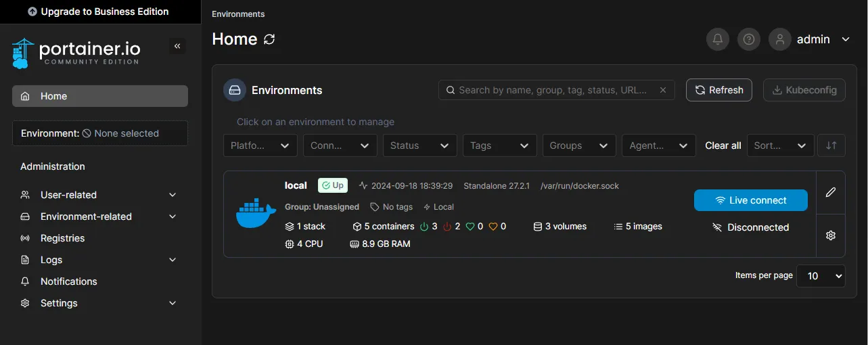868x345 pixels.
Task: Open the help question mark icon
Action: click(x=749, y=39)
